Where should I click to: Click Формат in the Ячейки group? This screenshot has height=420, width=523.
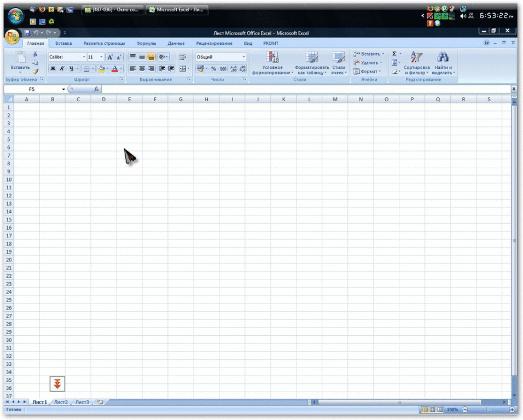367,71
